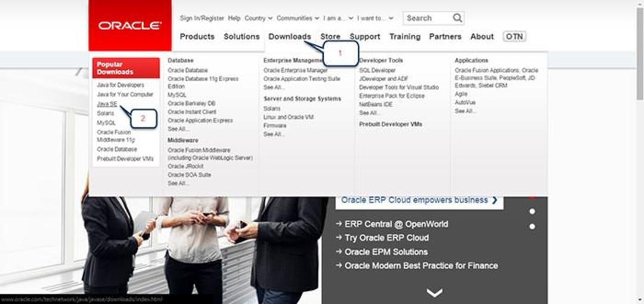Click the Oracle Database 11g Express Edition link
Image resolution: width=644 pixels, height=304 pixels.
tap(203, 82)
